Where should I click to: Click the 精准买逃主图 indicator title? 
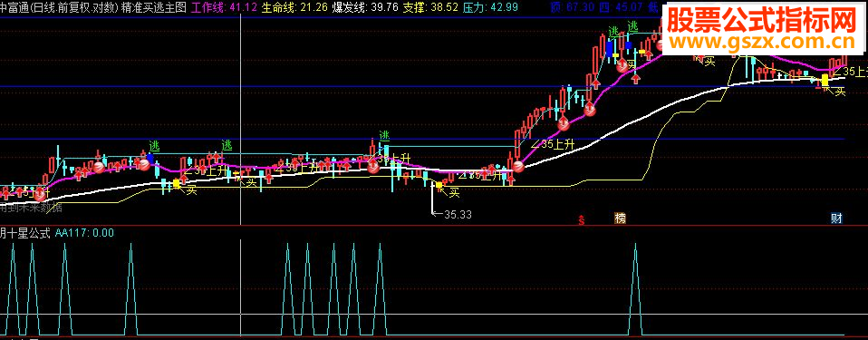(x=153, y=7)
